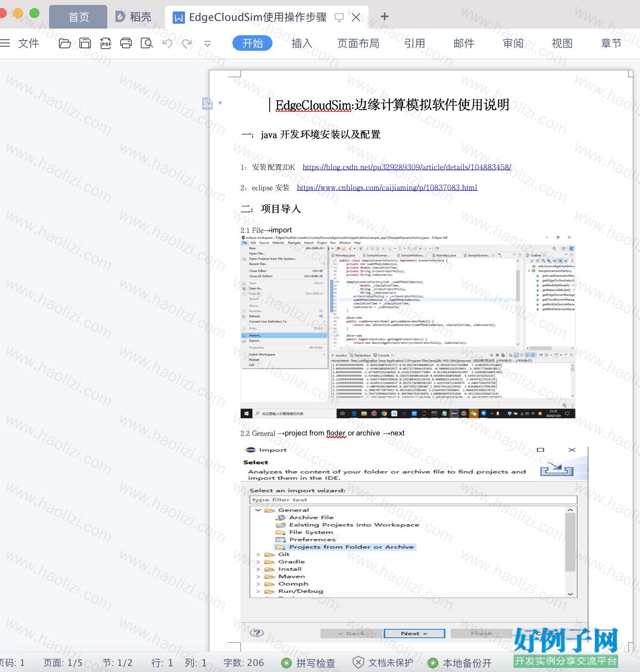Open file via the folder icon
This screenshot has height=672, width=640.
coord(65,43)
